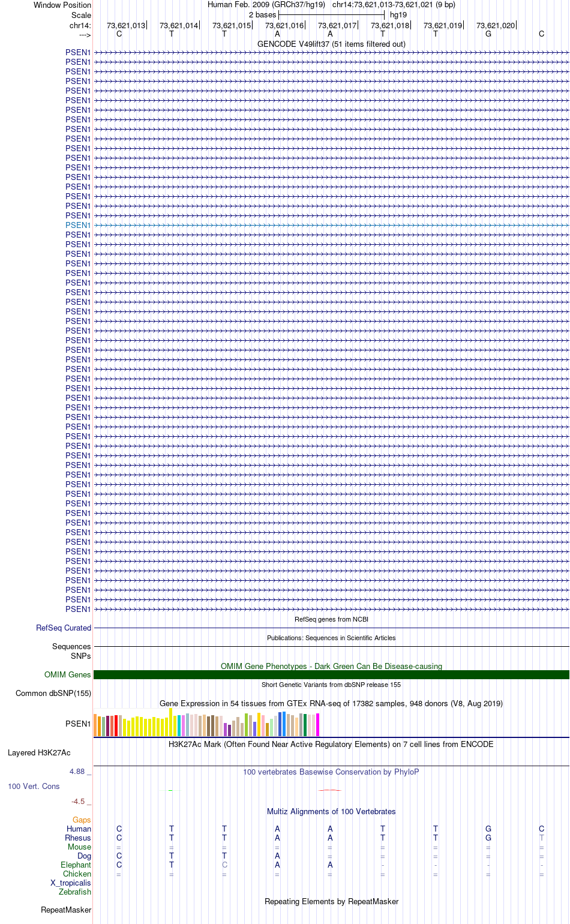570x924 pixels.
Task: Click the 'G' base in the ruler sequence row
Action: pyautogui.click(x=488, y=34)
